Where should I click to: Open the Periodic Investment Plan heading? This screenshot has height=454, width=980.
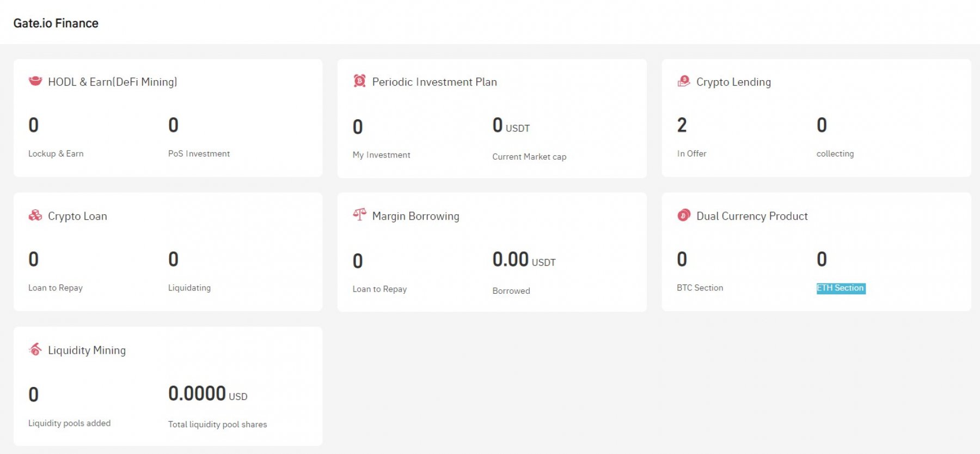pyautogui.click(x=434, y=82)
